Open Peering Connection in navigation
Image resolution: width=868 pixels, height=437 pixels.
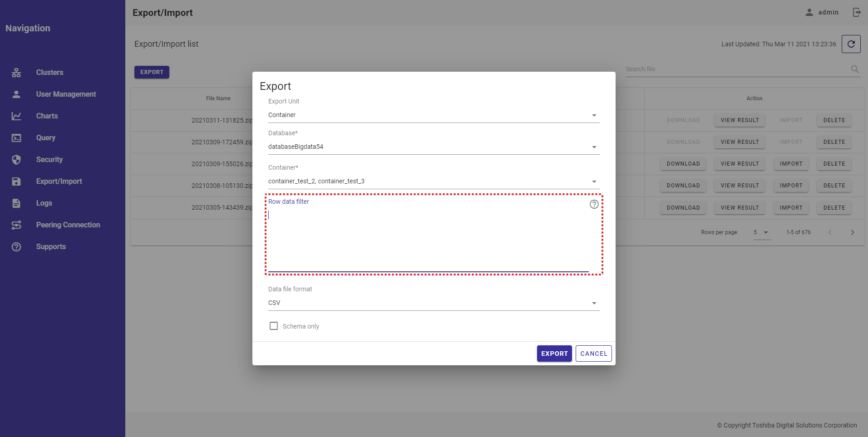coord(68,225)
